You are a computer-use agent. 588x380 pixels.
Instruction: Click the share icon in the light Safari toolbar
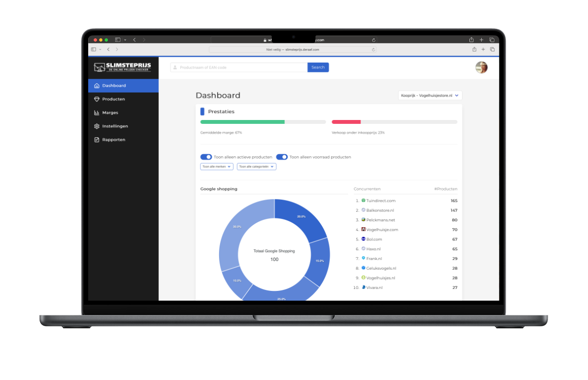474,49
